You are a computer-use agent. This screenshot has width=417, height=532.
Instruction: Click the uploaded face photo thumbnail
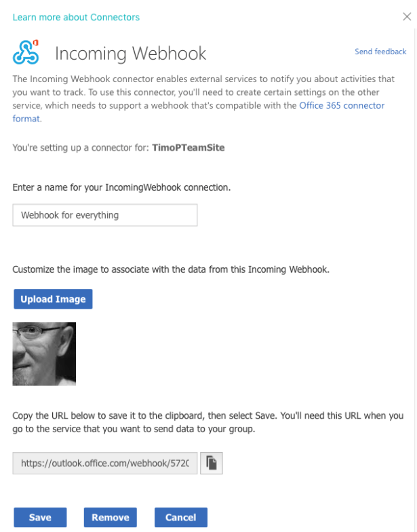click(x=44, y=354)
